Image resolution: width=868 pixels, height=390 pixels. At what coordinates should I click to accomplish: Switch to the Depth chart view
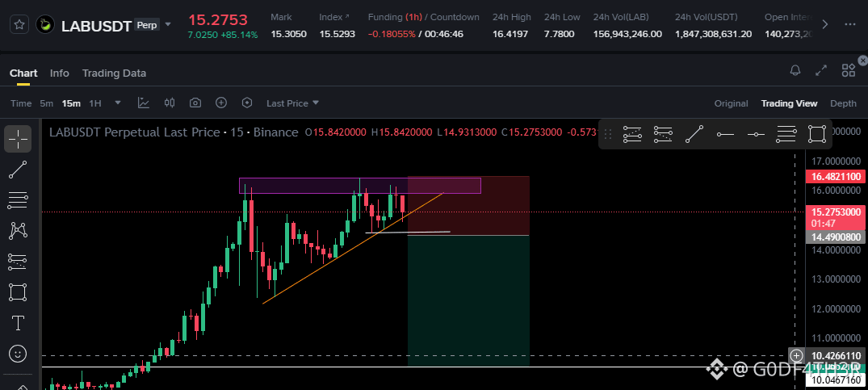click(x=843, y=103)
